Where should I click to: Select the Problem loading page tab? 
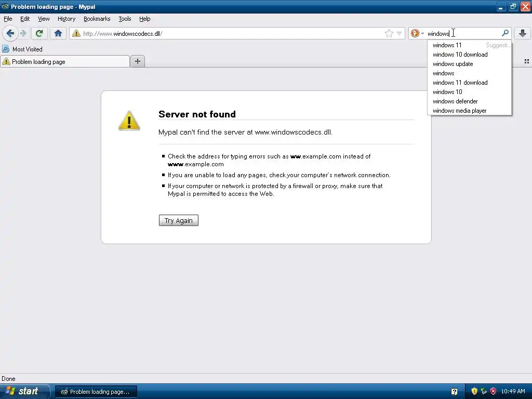65,61
